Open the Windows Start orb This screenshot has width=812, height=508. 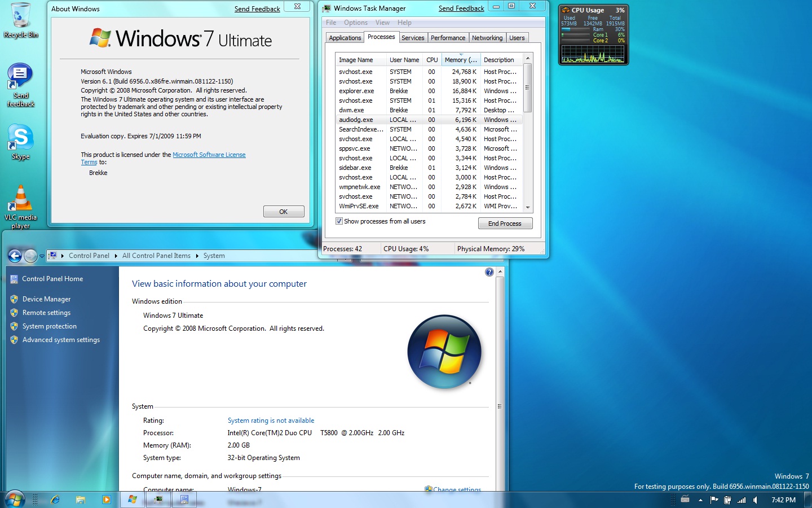click(x=15, y=499)
